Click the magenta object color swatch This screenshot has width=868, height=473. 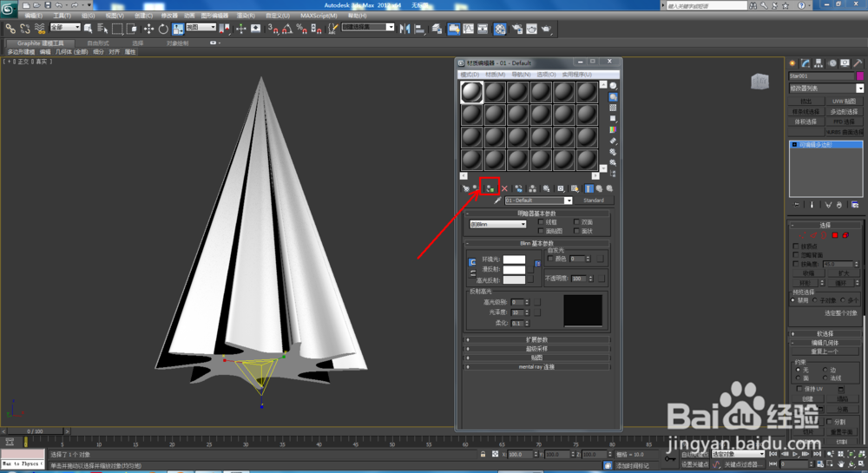(859, 76)
